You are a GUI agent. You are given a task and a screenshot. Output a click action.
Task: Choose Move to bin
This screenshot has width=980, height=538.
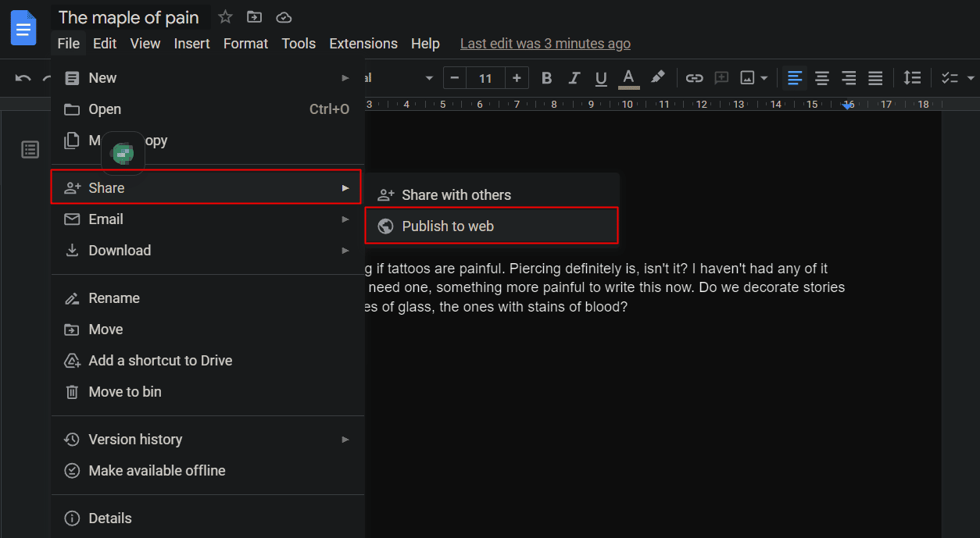coord(208,392)
